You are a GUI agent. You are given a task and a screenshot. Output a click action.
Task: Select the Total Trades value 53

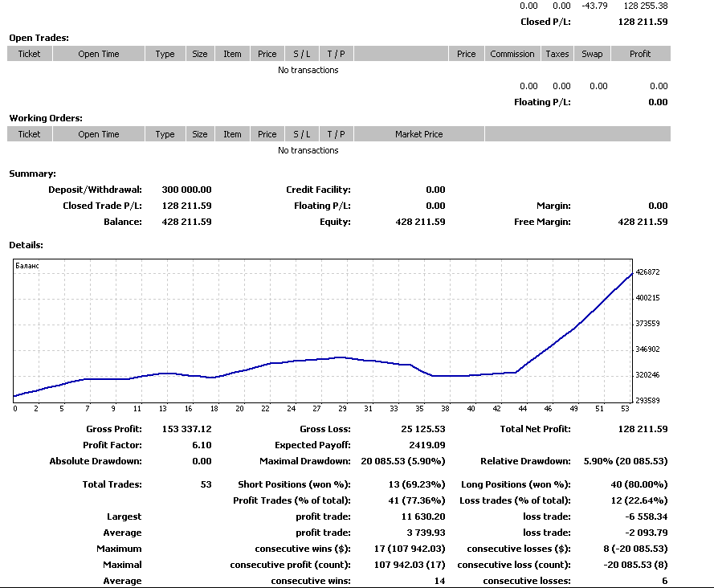click(206, 484)
